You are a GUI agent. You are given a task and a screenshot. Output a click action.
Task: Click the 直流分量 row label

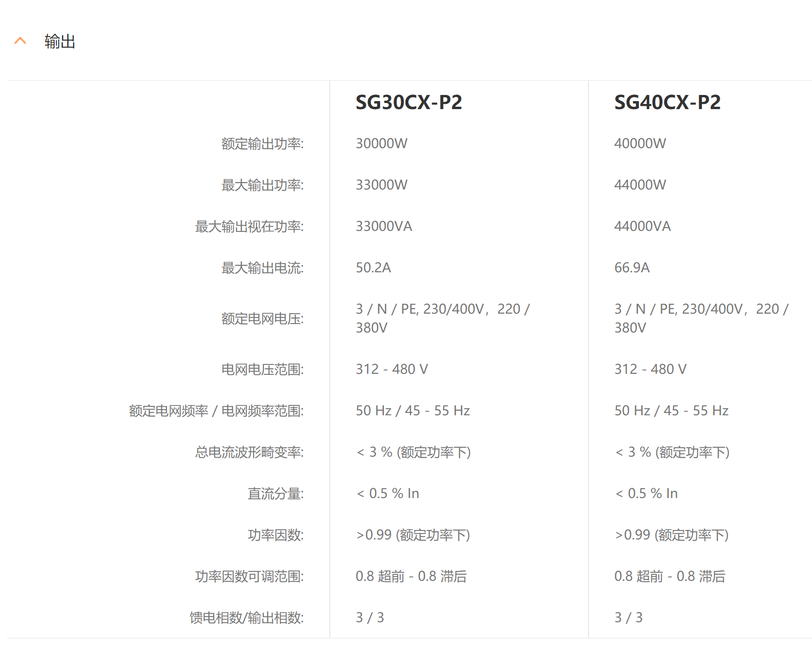[x=275, y=493]
